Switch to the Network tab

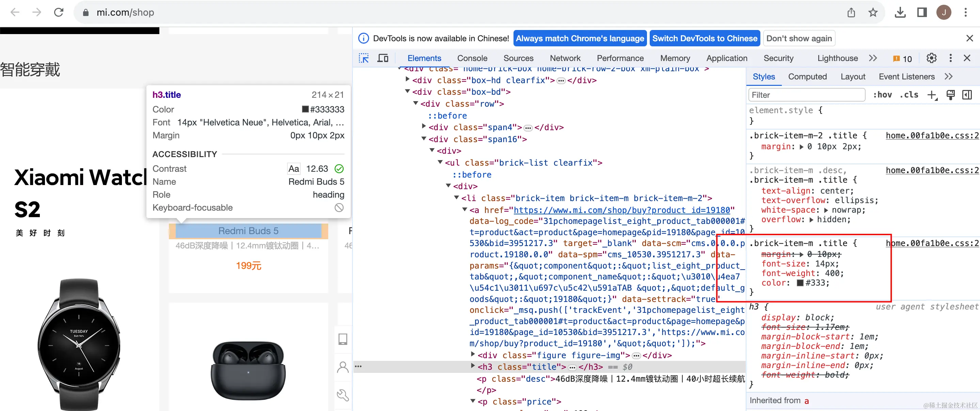pyautogui.click(x=565, y=58)
